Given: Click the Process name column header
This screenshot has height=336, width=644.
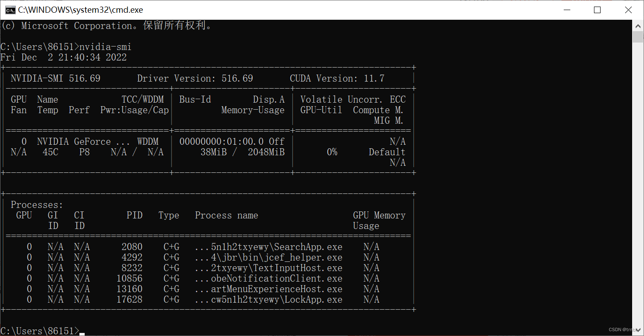Looking at the screenshot, I should click(x=226, y=215).
